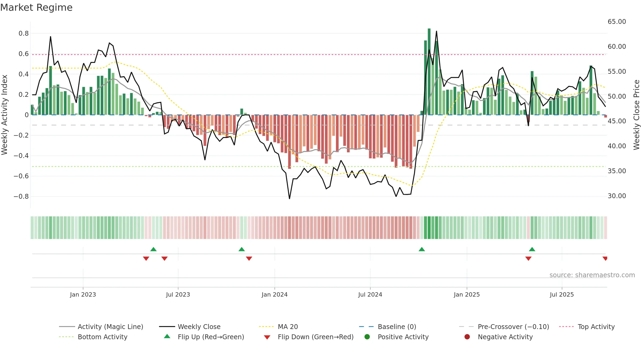The height and width of the screenshot is (362, 644).
Task: Click the tallest green activity bar, late 2024
Action: point(429,72)
